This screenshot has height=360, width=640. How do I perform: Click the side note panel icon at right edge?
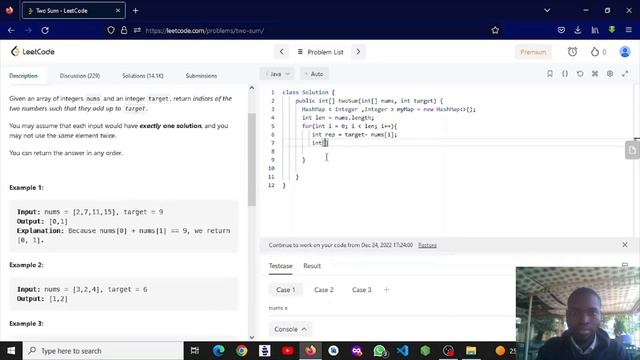point(632,150)
